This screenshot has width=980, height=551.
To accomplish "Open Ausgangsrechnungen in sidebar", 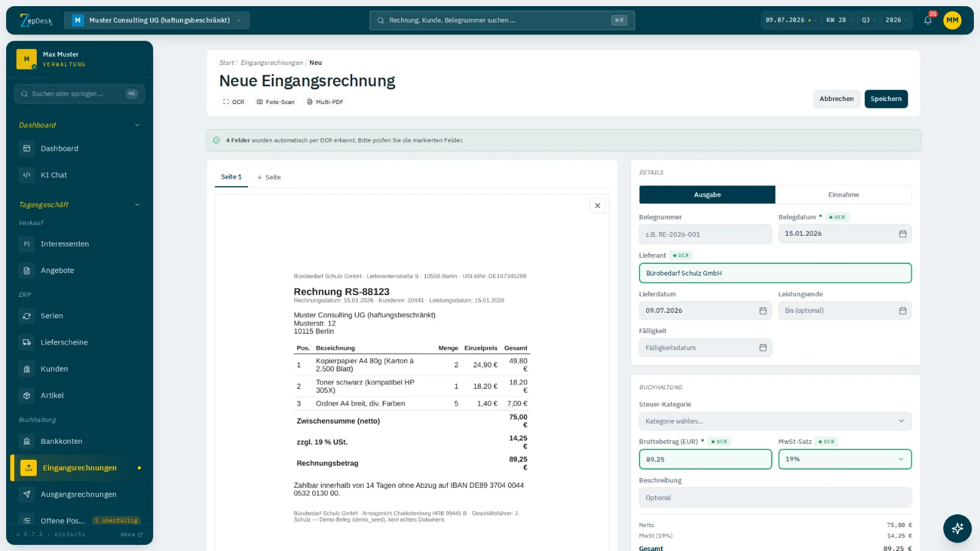I will coord(80,495).
